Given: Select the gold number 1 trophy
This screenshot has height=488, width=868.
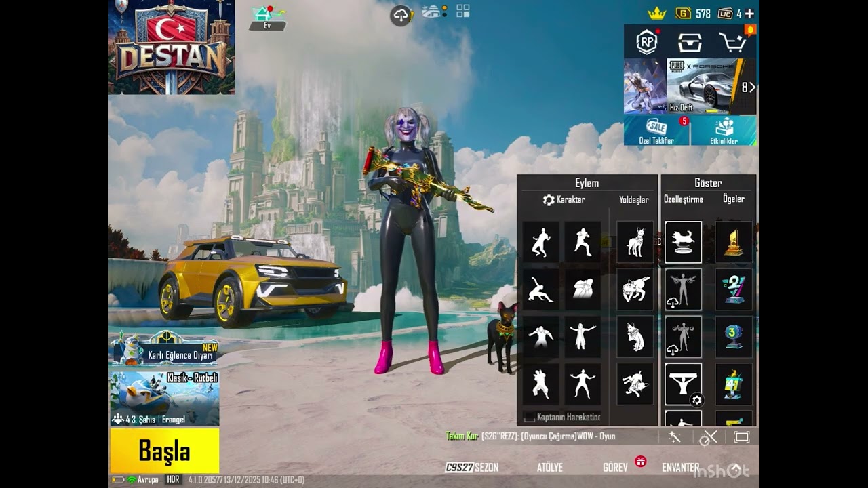Looking at the screenshot, I should (734, 242).
